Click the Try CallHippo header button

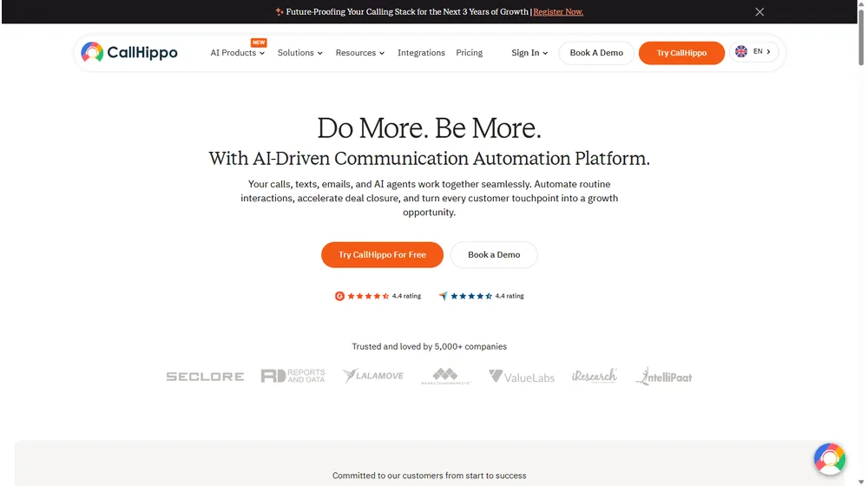click(681, 53)
